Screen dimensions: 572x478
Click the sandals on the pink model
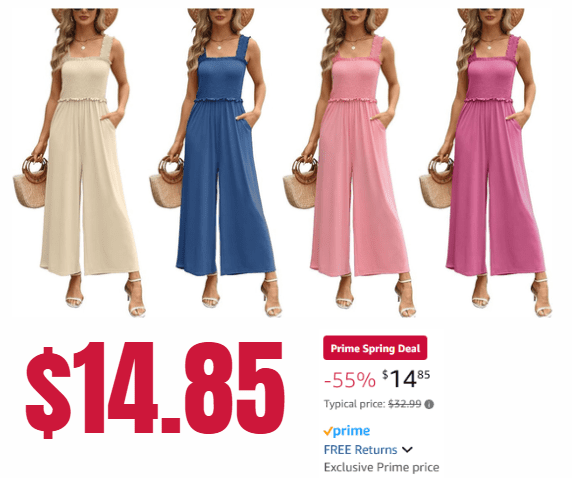pyautogui.click(x=376, y=296)
